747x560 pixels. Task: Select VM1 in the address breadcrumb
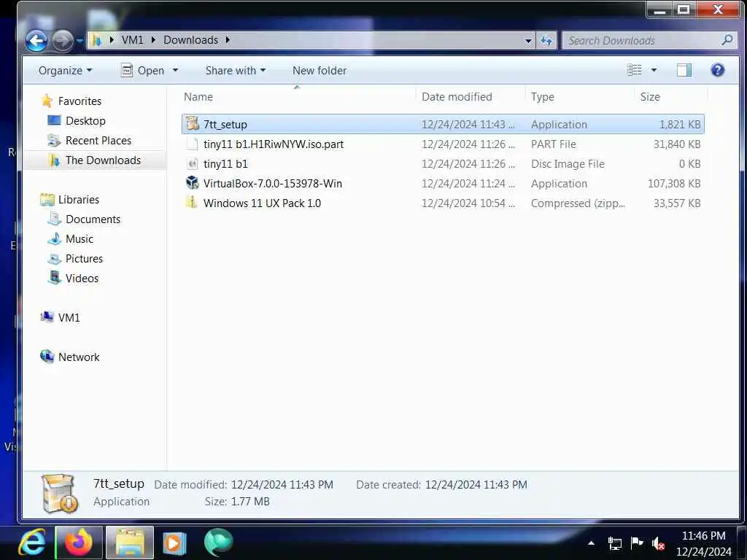pyautogui.click(x=132, y=40)
